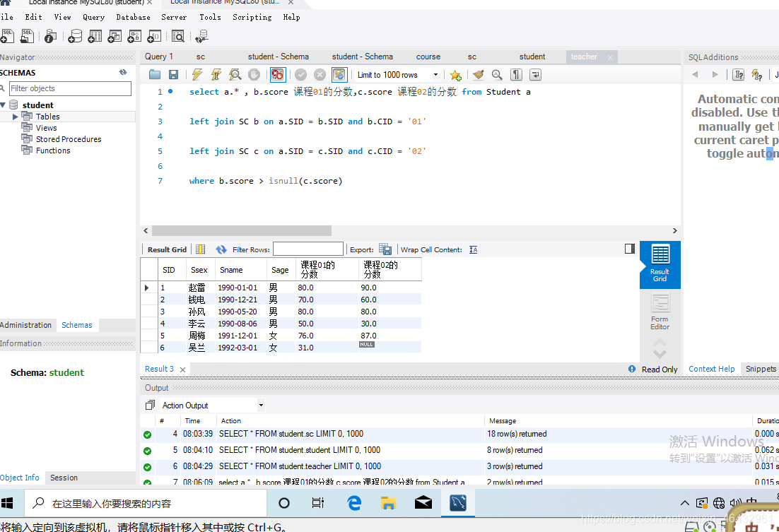Search table data icon in main toolbar

tap(178, 36)
